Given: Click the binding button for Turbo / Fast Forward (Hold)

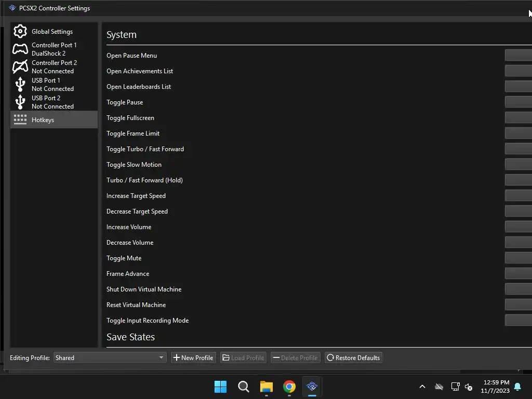Looking at the screenshot, I should click(518, 180).
